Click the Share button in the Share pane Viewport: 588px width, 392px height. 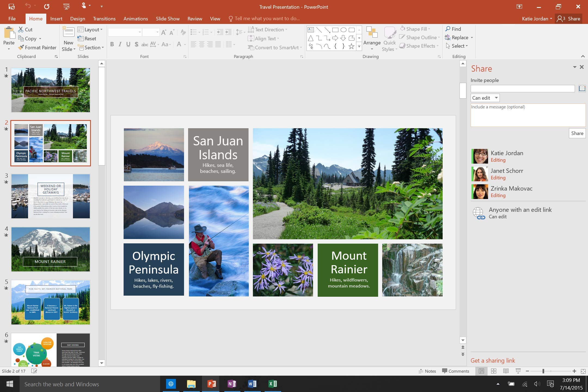click(x=577, y=133)
